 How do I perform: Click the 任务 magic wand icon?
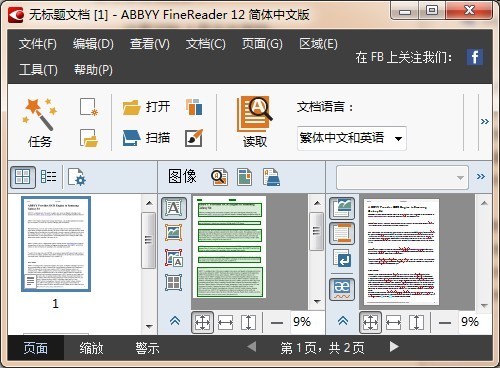pos(39,114)
